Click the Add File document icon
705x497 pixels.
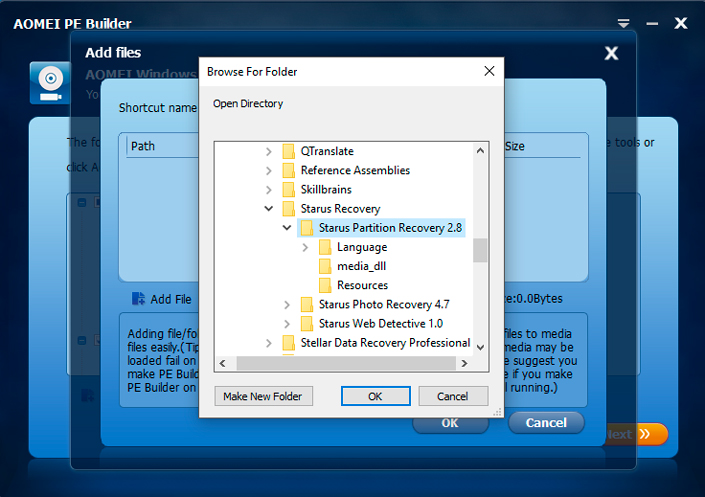click(138, 299)
